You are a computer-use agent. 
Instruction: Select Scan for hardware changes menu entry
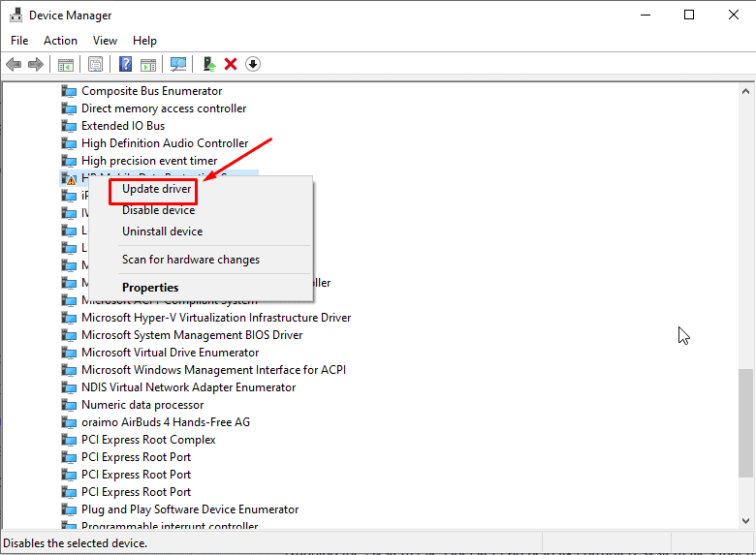[x=191, y=260]
